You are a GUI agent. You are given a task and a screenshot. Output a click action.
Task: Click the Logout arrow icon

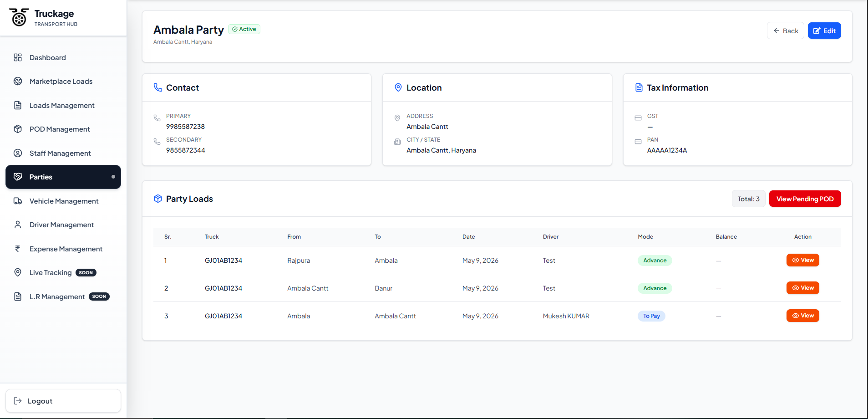click(18, 401)
